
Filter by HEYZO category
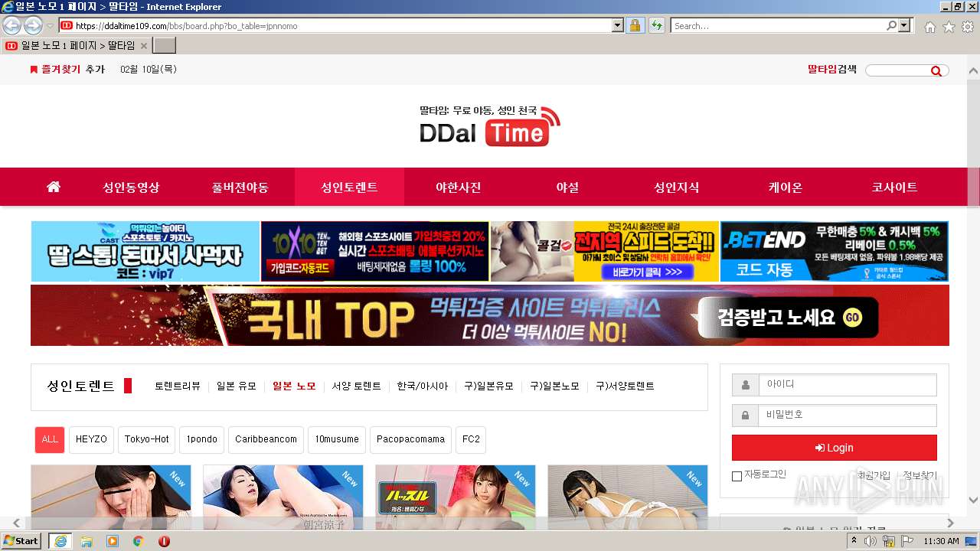[91, 439]
